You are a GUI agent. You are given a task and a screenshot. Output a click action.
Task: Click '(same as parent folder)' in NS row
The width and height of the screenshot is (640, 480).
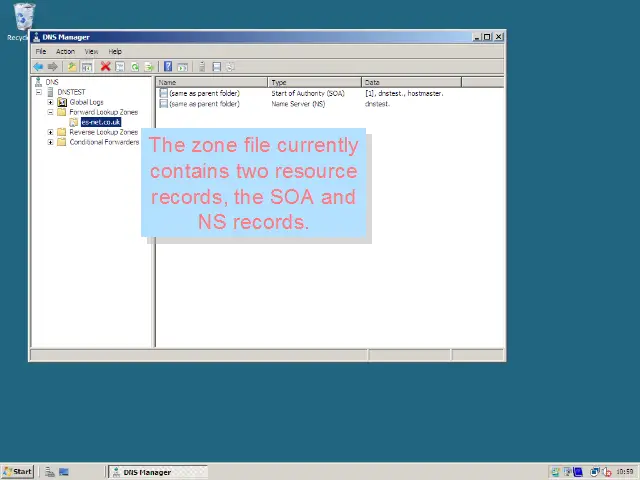click(x=204, y=104)
